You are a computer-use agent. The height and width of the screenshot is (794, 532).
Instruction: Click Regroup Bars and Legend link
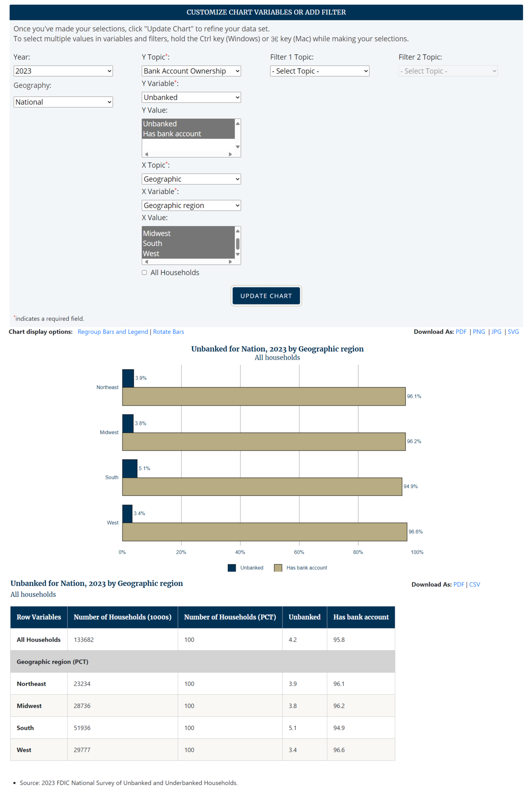(113, 332)
